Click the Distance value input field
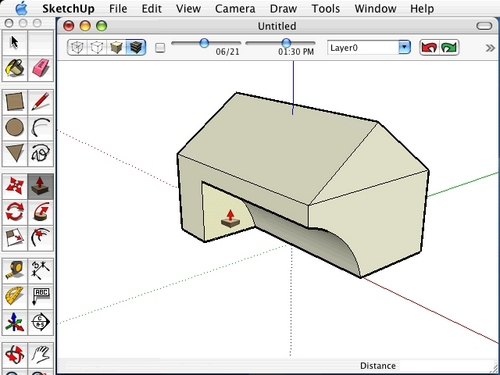The image size is (500, 375). click(x=447, y=366)
